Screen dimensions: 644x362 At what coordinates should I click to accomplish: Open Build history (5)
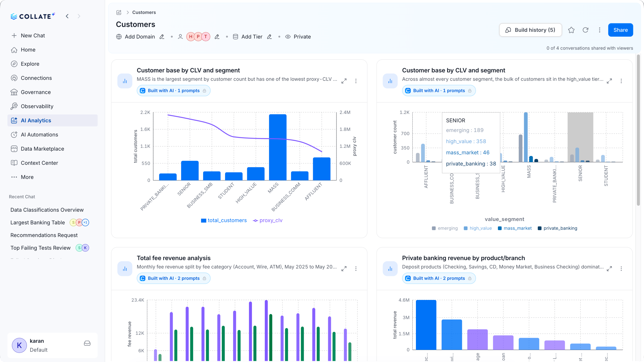point(530,30)
